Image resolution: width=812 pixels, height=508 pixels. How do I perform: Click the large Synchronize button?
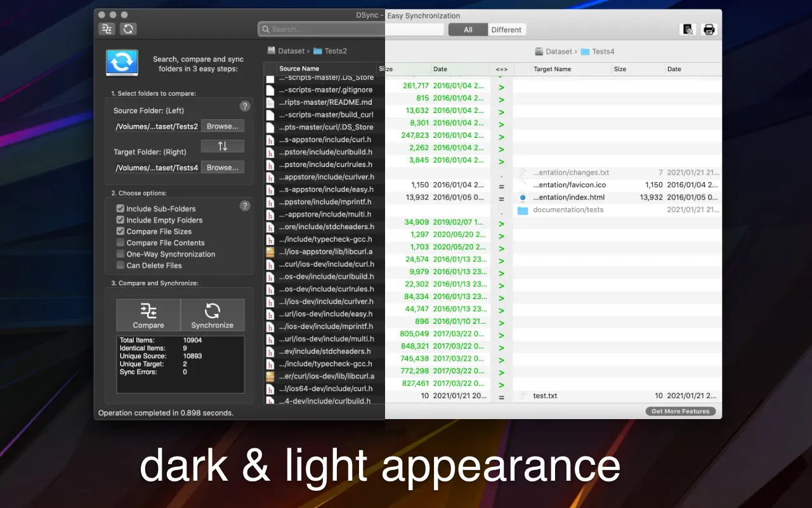(x=213, y=315)
